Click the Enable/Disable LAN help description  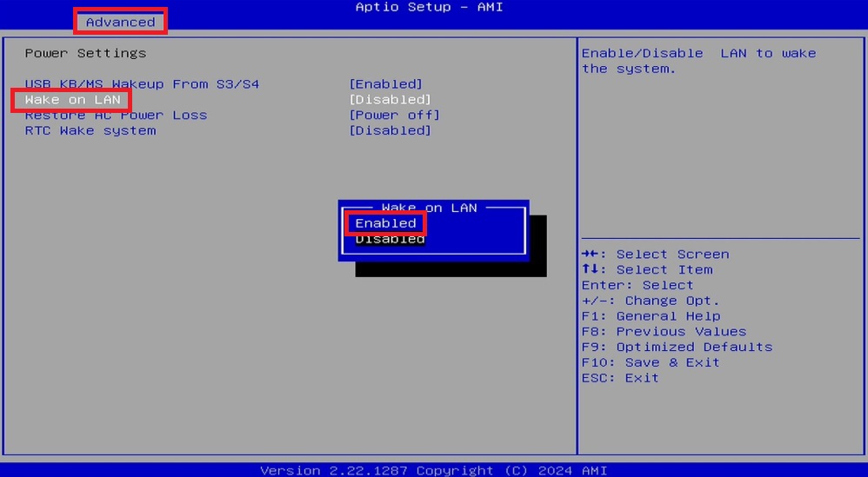698,61
